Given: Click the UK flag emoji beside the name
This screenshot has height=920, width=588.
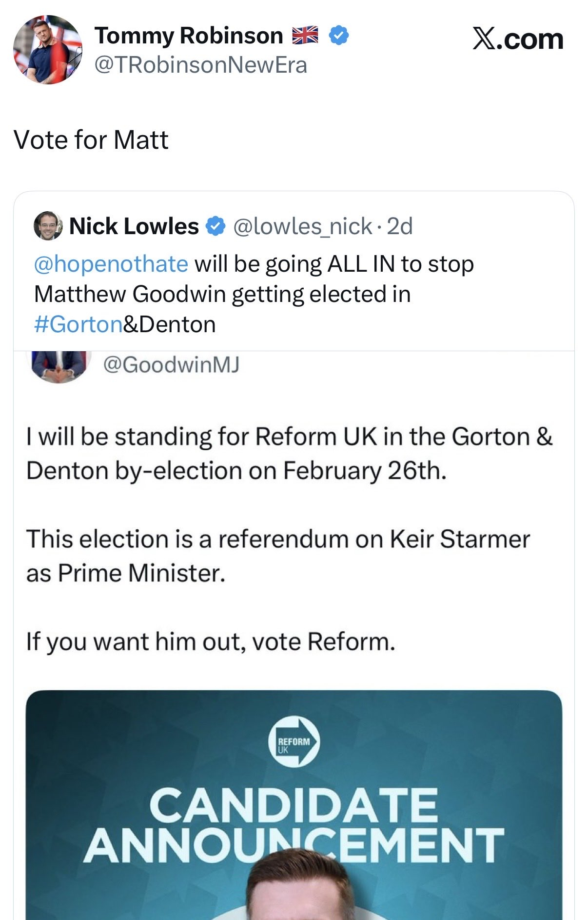Looking at the screenshot, I should tap(305, 36).
